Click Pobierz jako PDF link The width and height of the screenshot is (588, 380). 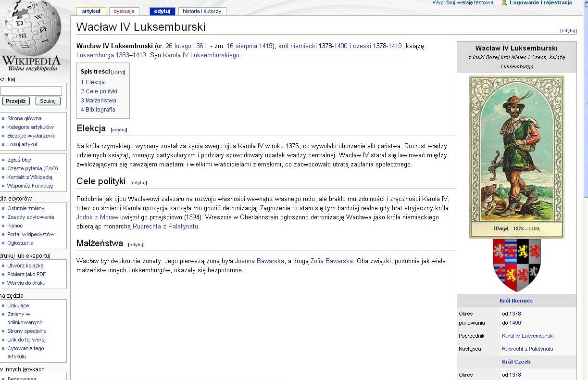click(x=26, y=274)
